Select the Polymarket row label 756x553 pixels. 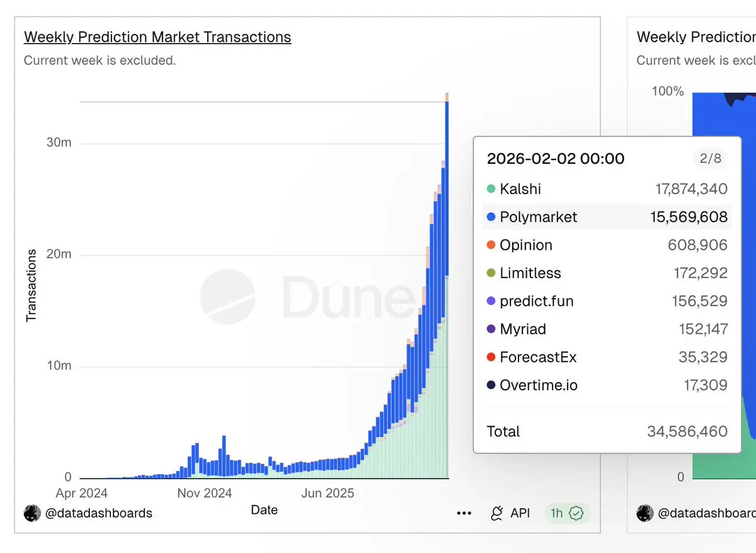click(539, 217)
